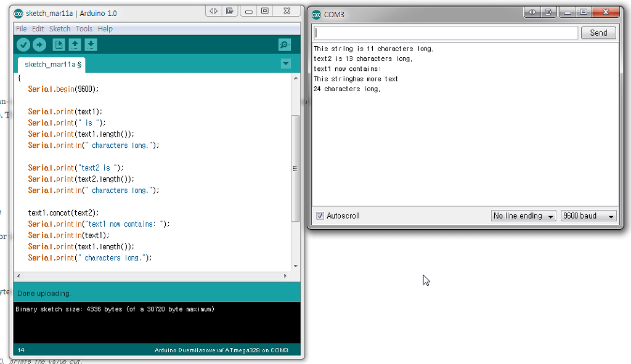631x364 pixels.
Task: Click the Verify checkmark button
Action: tap(23, 44)
